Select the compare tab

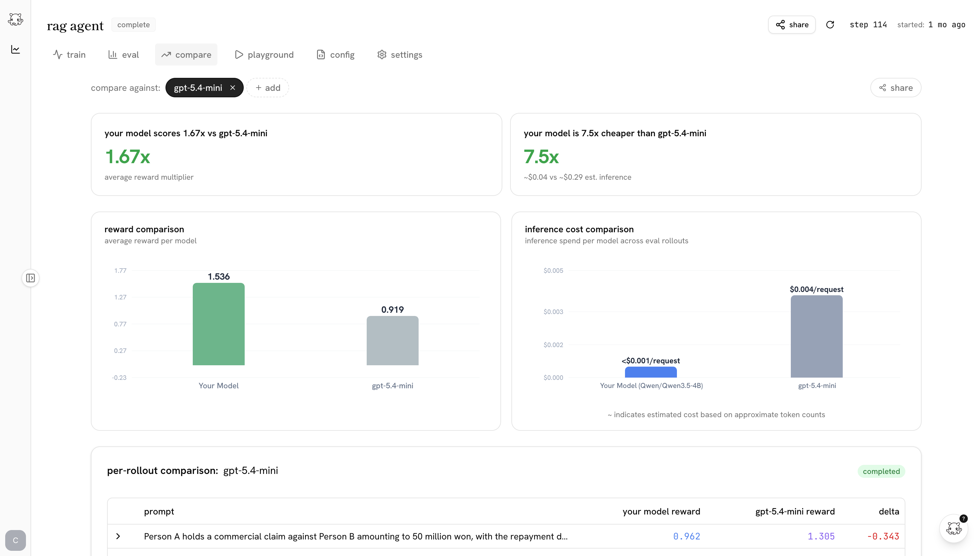[186, 54]
